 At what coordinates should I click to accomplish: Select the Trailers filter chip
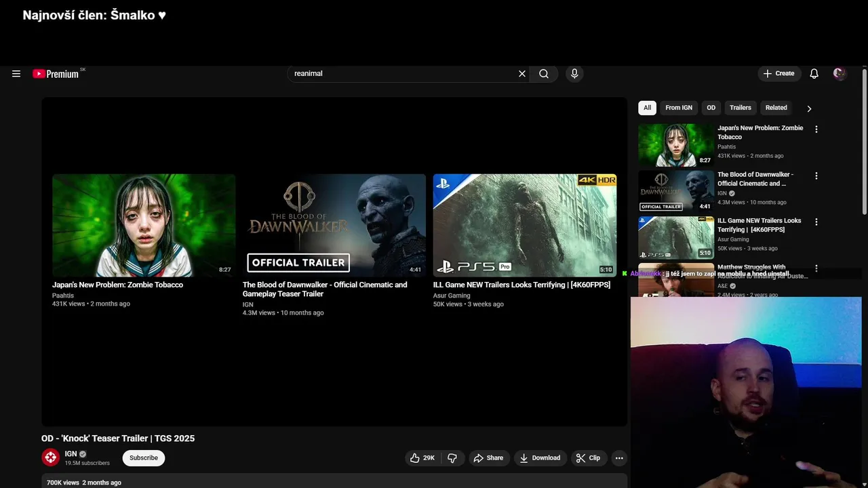pyautogui.click(x=741, y=108)
